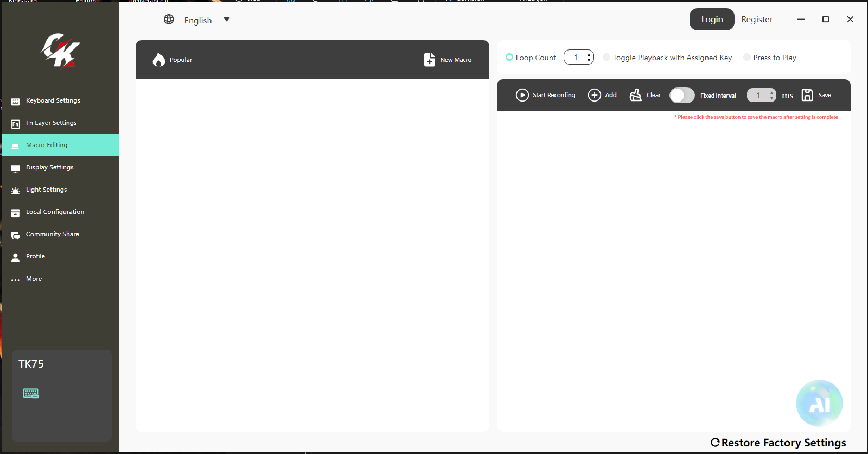The width and height of the screenshot is (868, 454).
Task: Click the Start Recording play icon
Action: coord(522,95)
